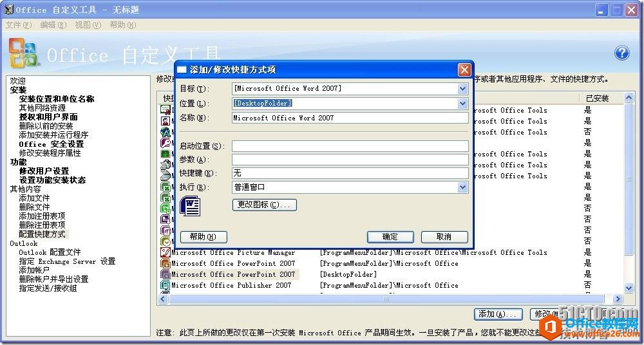Click the [DesktopFolder] cell in the PowerPoint row
Viewport: 644px width, 345px height.
pos(348,274)
